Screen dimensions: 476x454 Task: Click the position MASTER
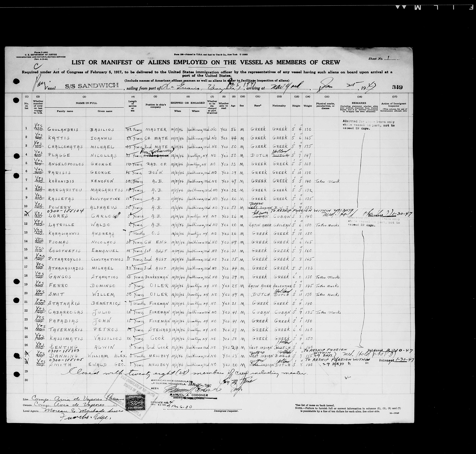(x=156, y=129)
